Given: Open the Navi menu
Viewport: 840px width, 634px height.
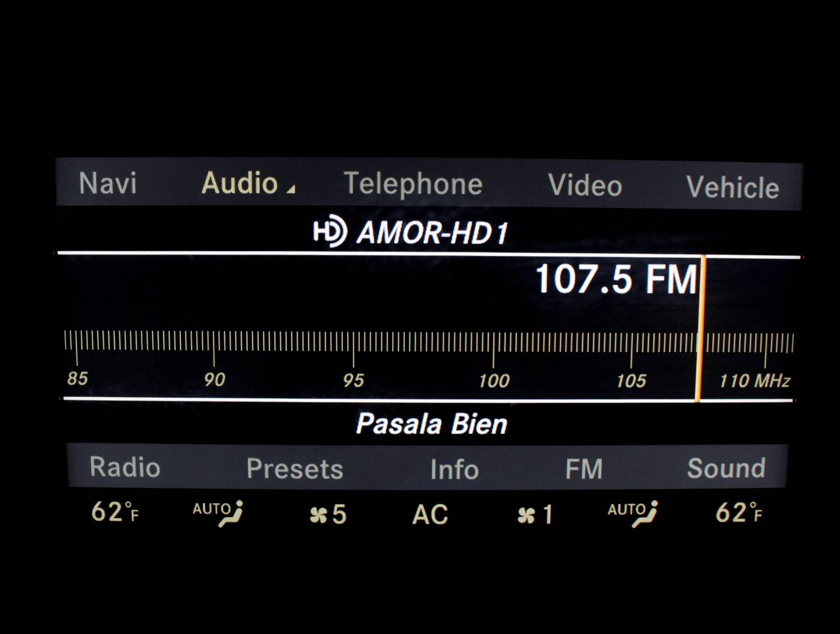Looking at the screenshot, I should coord(107,183).
